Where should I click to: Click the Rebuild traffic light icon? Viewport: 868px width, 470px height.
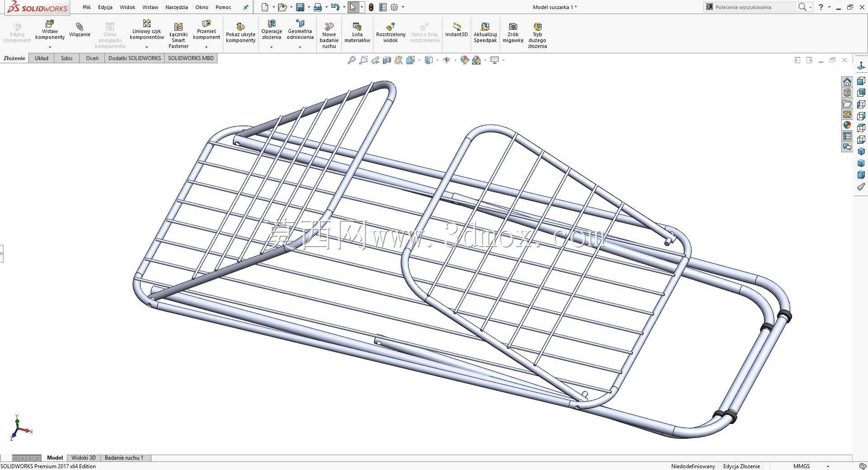[371, 7]
